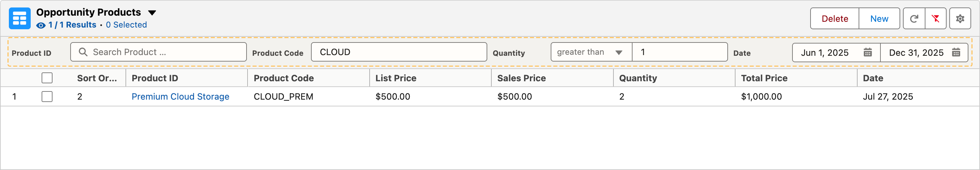Click the Delete button
This screenshot has width=980, height=170.
[x=835, y=19]
